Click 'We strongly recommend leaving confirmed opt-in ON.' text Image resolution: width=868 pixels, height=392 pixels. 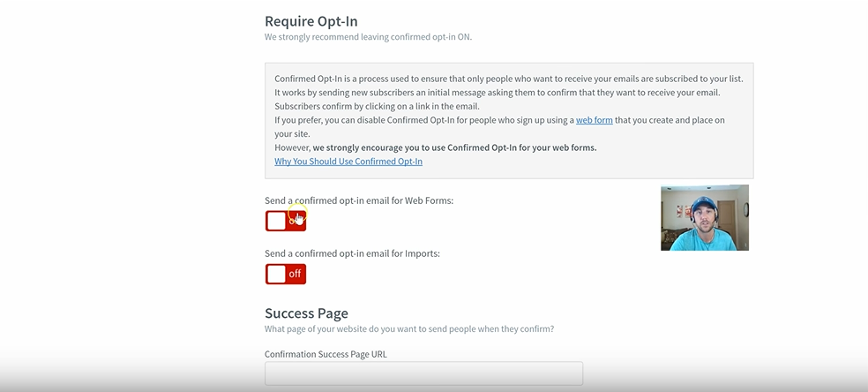point(368,37)
